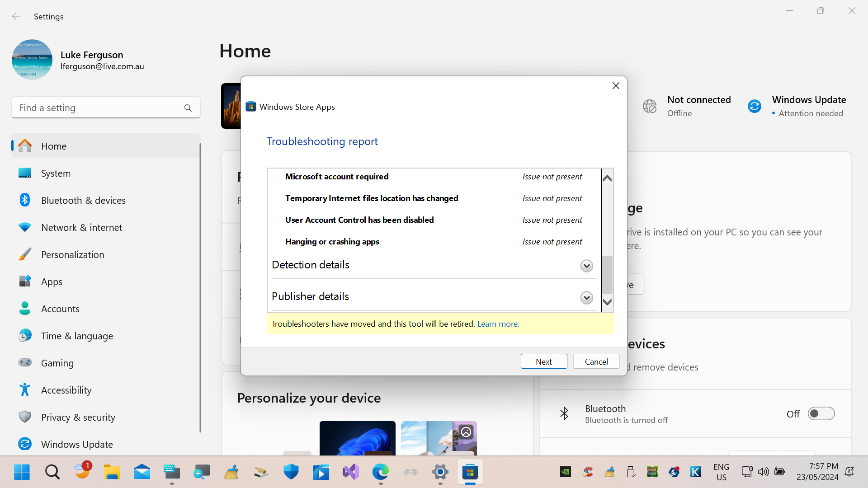Open Windows Update in sidebar
The height and width of the screenshot is (488, 868).
106,444
